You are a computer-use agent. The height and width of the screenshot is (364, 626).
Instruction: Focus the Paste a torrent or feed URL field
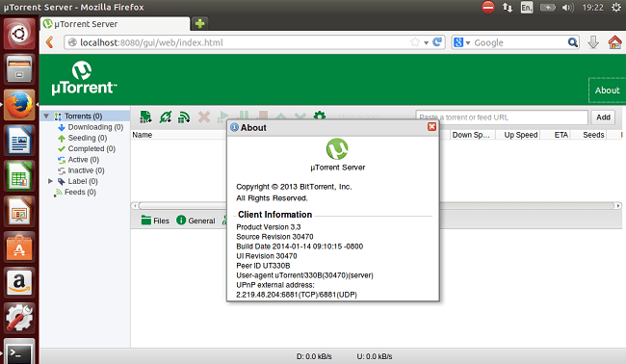pos(502,117)
